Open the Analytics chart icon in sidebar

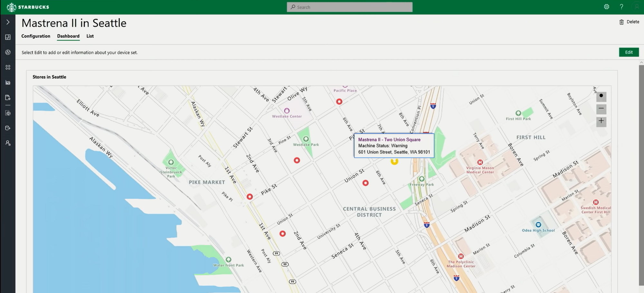pyautogui.click(x=8, y=82)
